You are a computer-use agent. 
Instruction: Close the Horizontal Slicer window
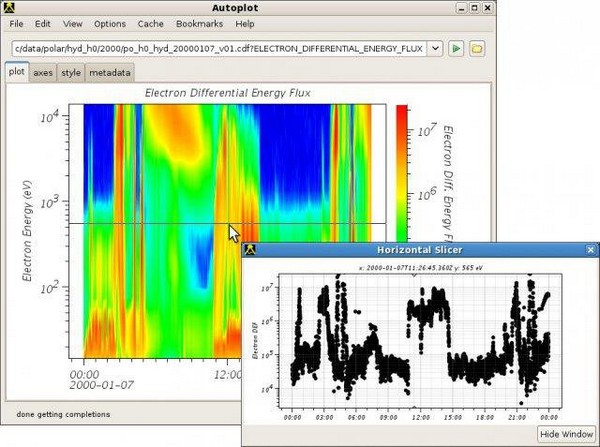point(590,249)
